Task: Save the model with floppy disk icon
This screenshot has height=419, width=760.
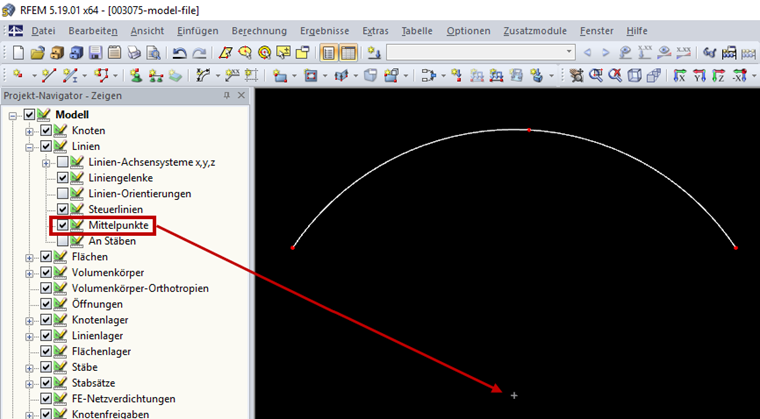Action: point(95,52)
